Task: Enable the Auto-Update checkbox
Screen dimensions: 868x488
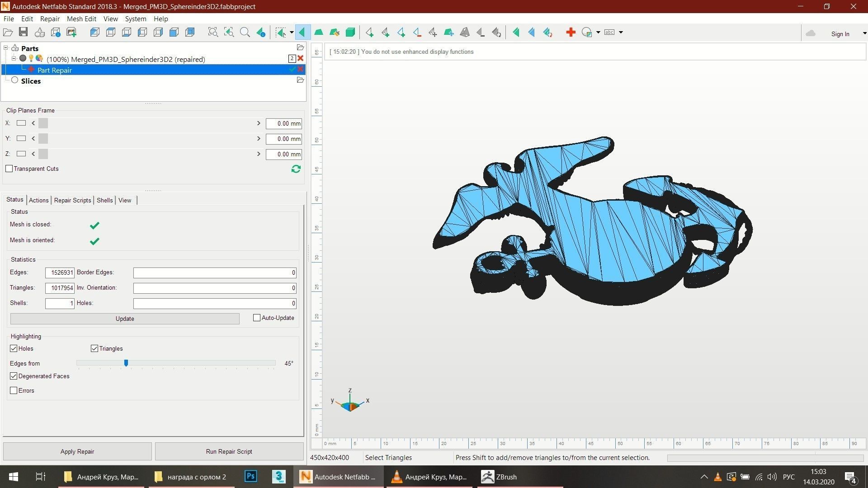Action: pyautogui.click(x=257, y=318)
